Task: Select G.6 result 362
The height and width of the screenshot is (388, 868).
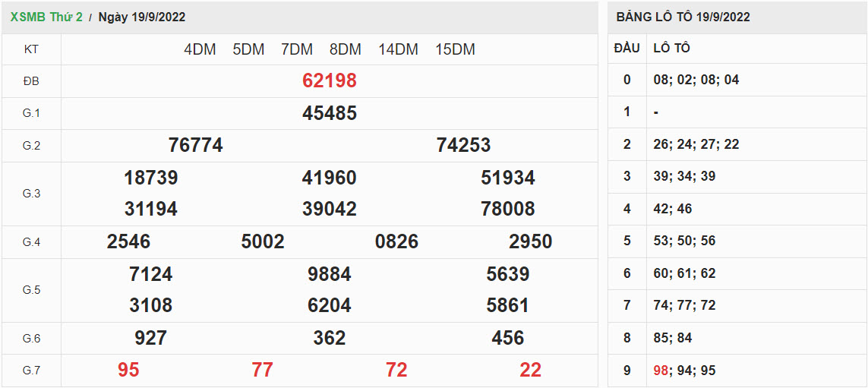Action: [x=329, y=338]
